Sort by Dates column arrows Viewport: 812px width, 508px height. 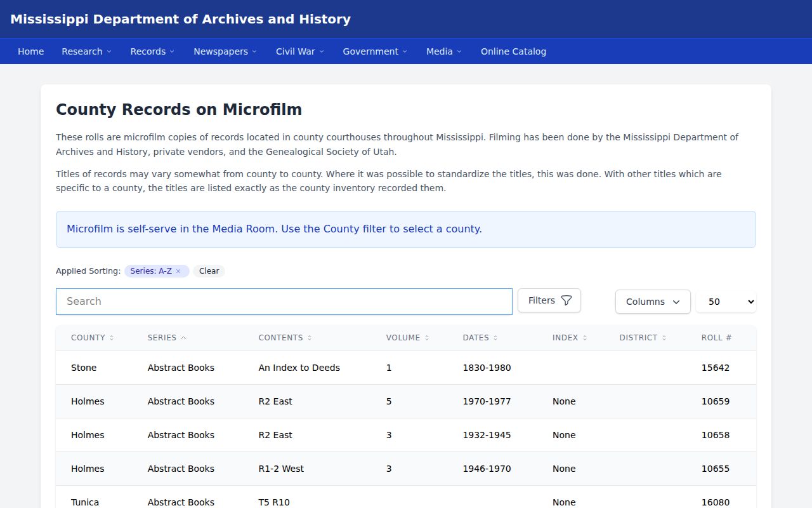495,338
